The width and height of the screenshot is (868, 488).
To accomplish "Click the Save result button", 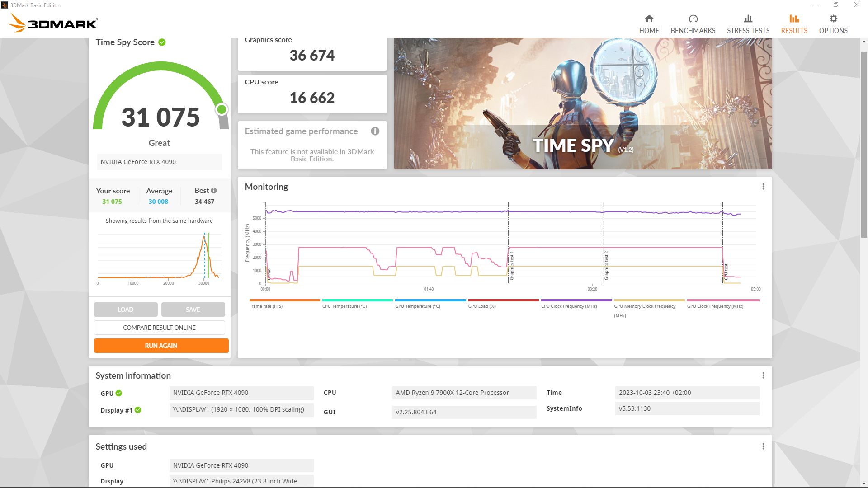I will click(193, 310).
